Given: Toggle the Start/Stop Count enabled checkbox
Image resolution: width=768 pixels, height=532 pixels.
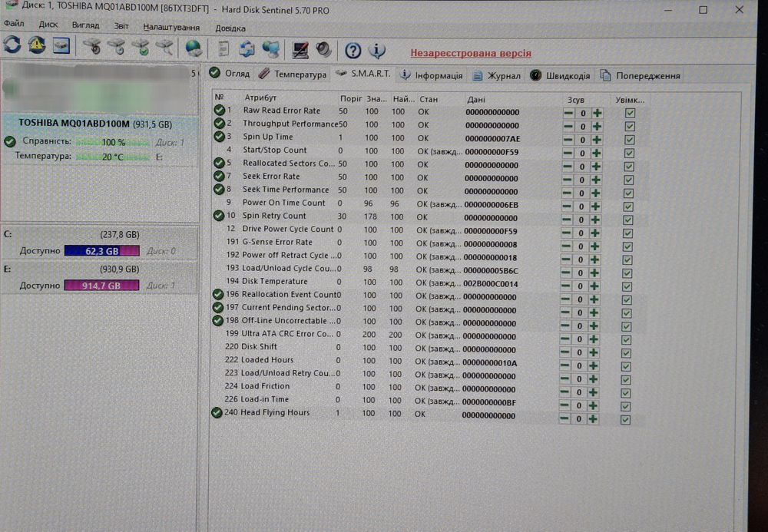Looking at the screenshot, I should pos(630,154).
